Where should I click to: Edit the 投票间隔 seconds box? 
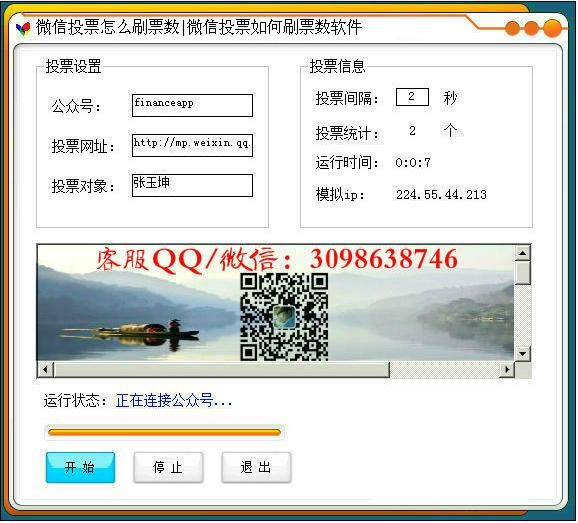click(412, 97)
